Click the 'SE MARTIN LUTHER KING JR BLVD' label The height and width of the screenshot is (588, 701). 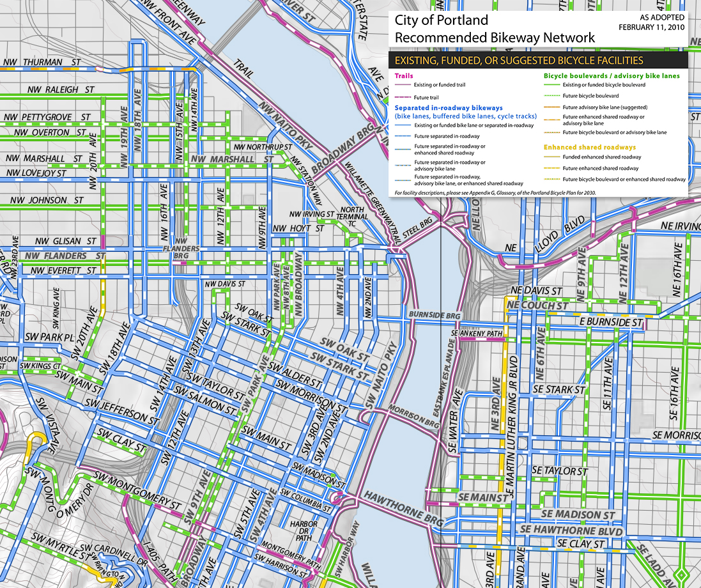[513, 428]
